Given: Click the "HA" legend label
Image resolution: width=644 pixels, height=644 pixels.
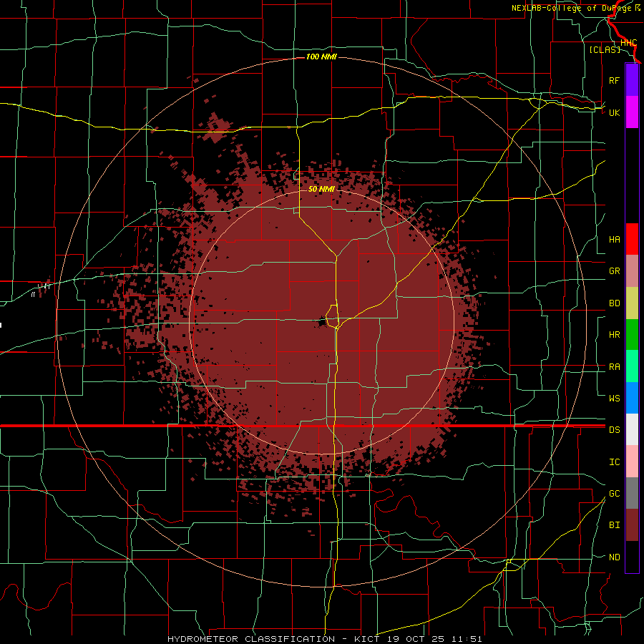Looking at the screenshot, I should tap(614, 239).
